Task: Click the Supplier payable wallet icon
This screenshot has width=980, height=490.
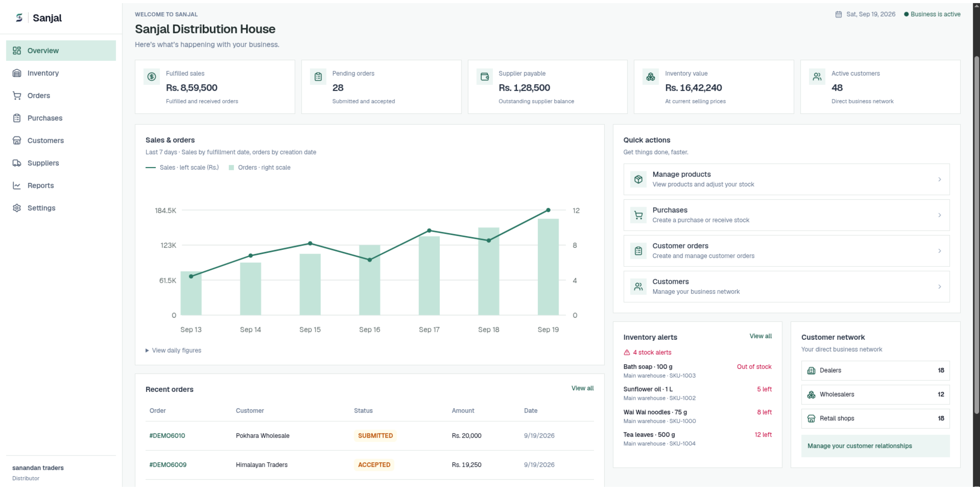Action: coord(484,77)
